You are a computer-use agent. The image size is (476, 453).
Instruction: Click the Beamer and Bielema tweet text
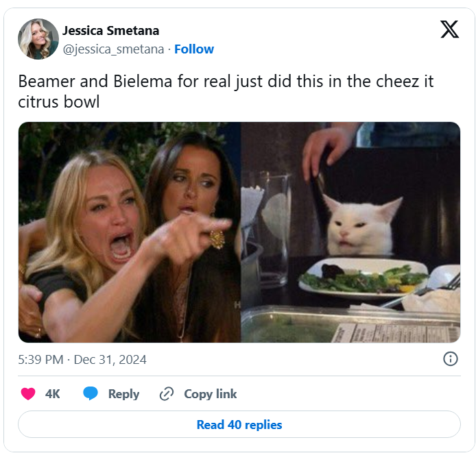pyautogui.click(x=226, y=90)
